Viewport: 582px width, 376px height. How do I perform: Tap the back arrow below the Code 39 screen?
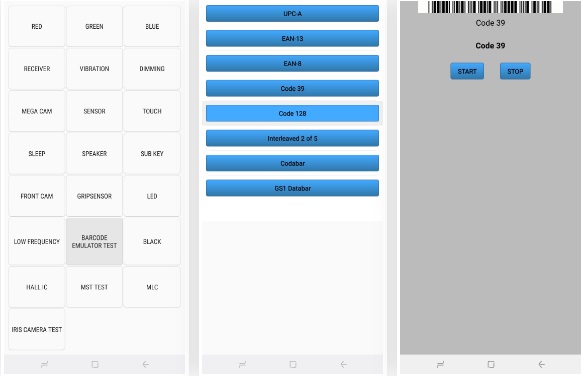(x=542, y=364)
